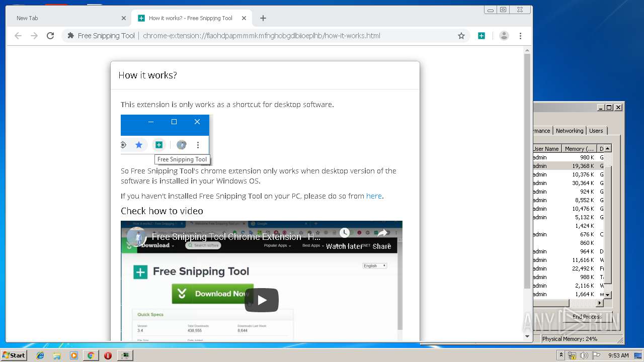The width and height of the screenshot is (644, 362).
Task: Show hidden system tray icons
Action: pyautogui.click(x=561, y=355)
